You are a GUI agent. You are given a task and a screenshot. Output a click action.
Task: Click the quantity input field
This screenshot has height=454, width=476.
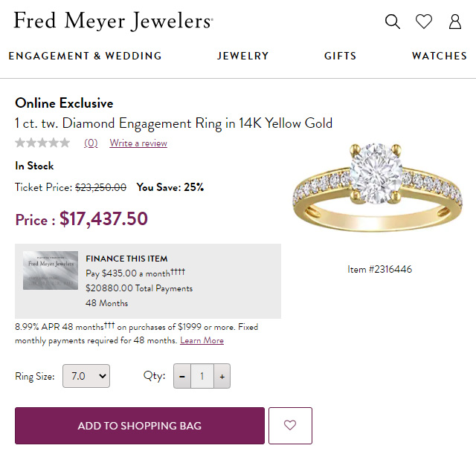[202, 376]
